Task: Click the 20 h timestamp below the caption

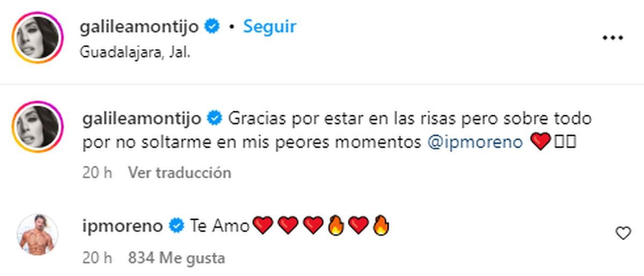Action: (x=97, y=173)
